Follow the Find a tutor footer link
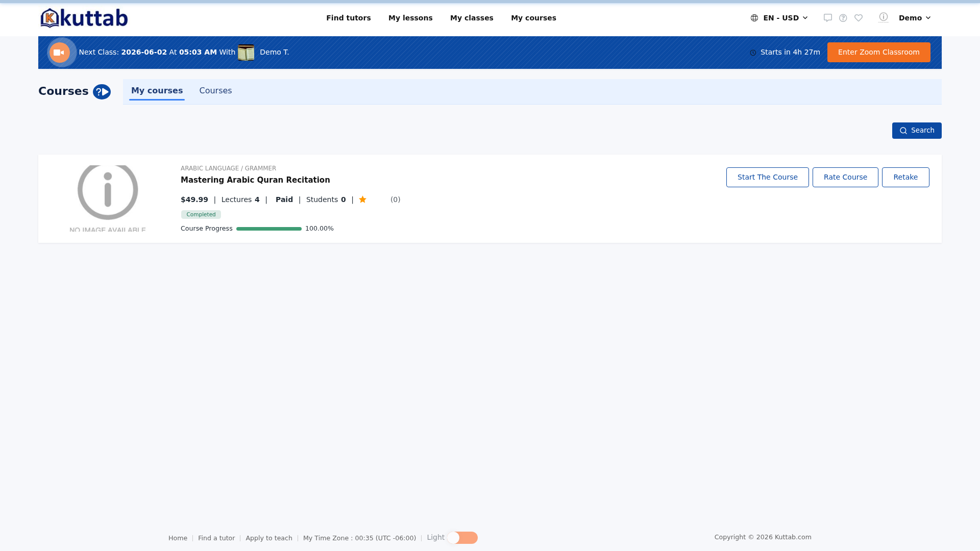Image resolution: width=980 pixels, height=551 pixels. [x=216, y=538]
